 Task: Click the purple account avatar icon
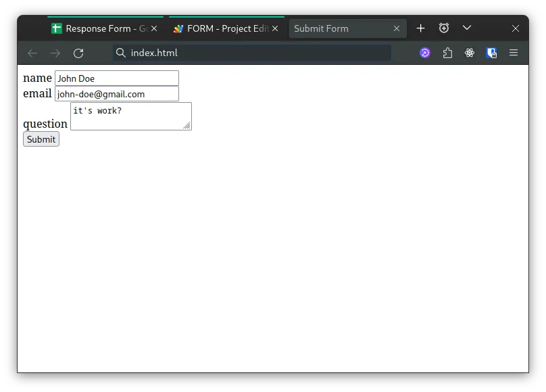(424, 53)
